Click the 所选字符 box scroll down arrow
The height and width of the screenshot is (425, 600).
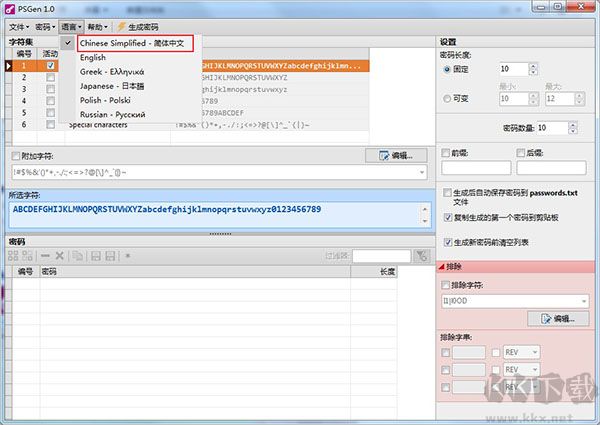[x=425, y=221]
